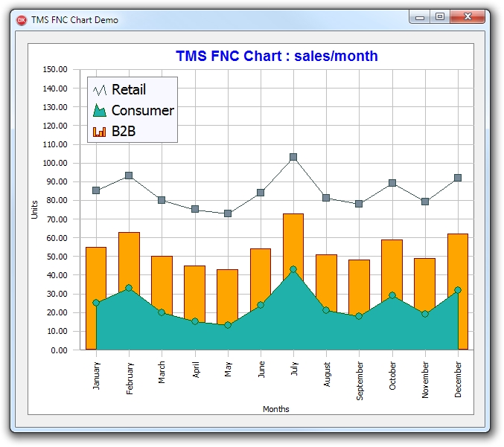Select the Retail peak marker for July

tap(293, 157)
